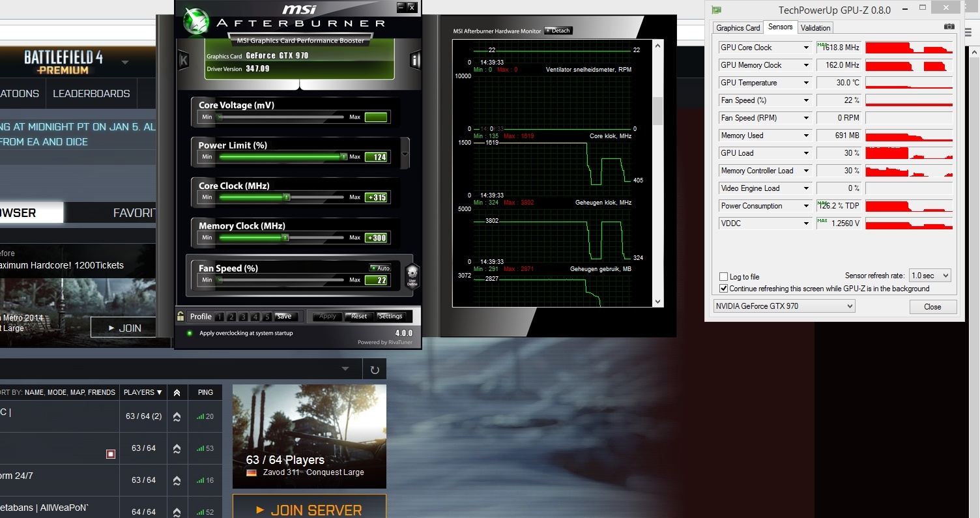Expand the server filter dropdown arrow
The height and width of the screenshot is (518, 980).
click(345, 369)
